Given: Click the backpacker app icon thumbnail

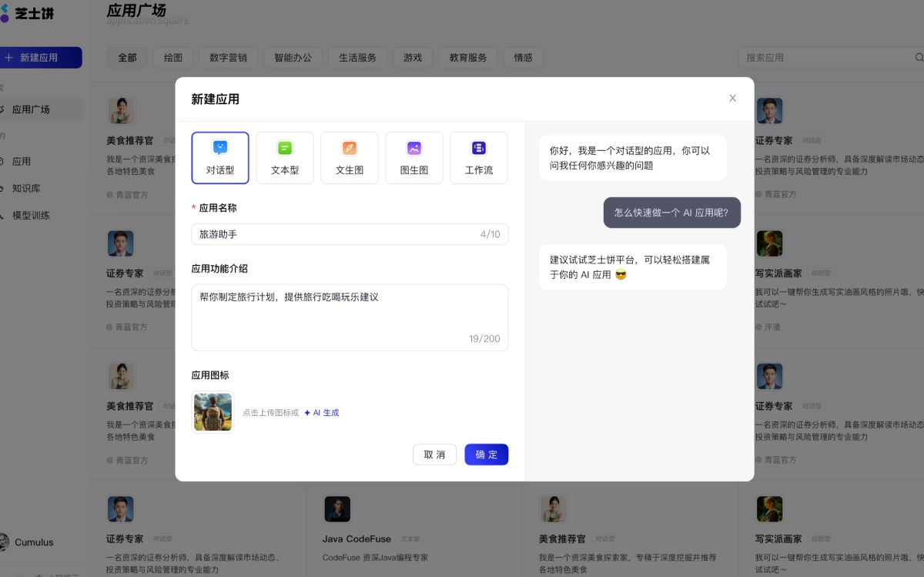Looking at the screenshot, I should (x=213, y=412).
